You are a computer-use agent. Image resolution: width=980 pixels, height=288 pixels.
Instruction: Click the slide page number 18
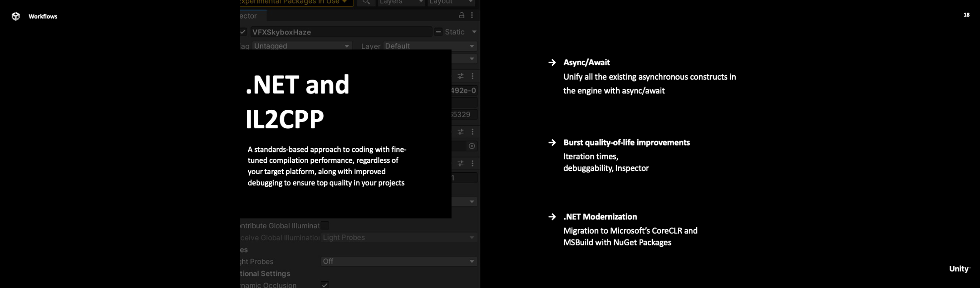pos(966,15)
